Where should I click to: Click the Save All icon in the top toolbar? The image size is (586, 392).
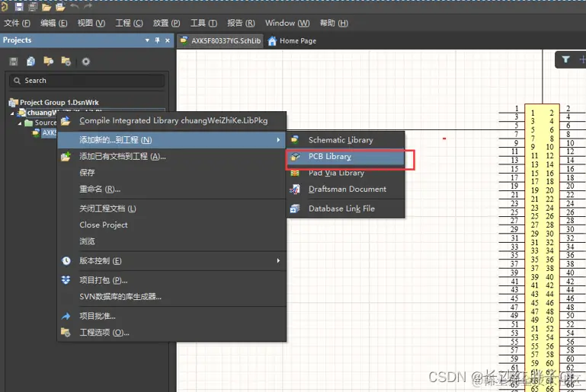33,6
